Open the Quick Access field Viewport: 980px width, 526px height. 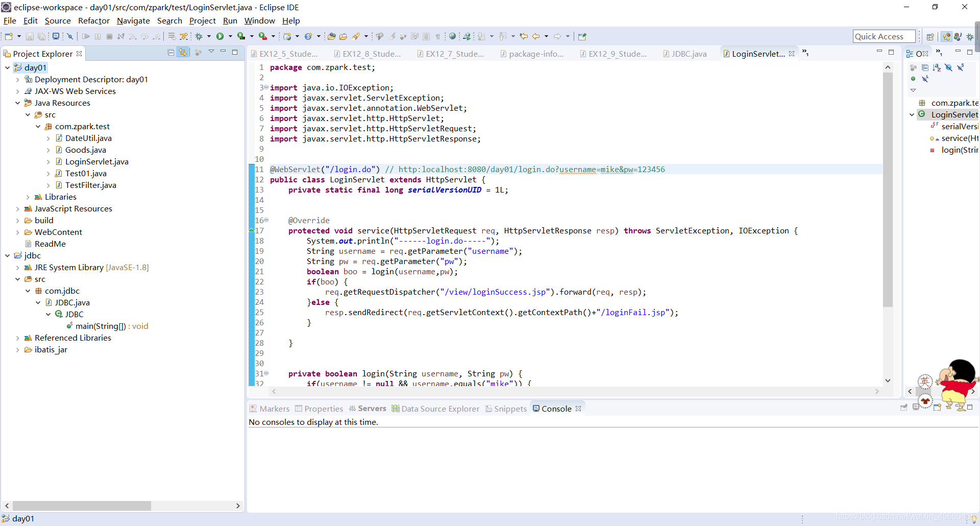pyautogui.click(x=884, y=36)
